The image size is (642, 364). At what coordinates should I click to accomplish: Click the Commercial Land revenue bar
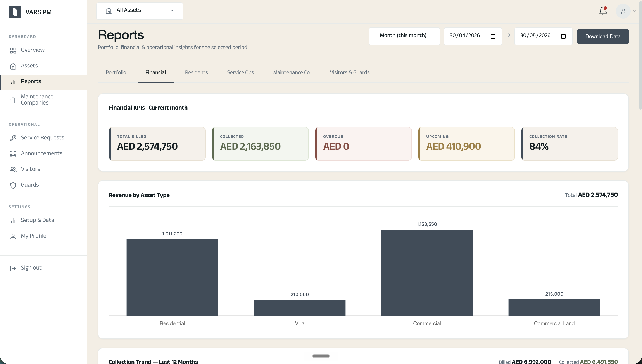point(554,307)
